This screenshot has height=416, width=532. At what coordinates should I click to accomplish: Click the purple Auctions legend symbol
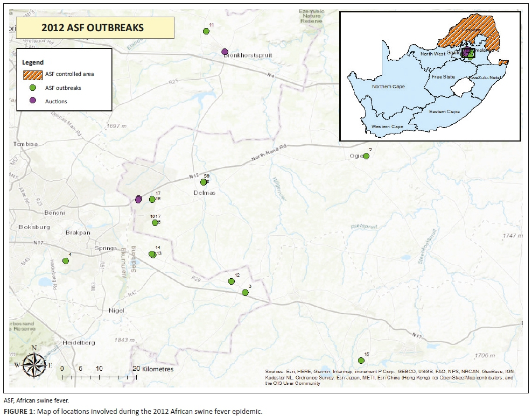point(32,101)
